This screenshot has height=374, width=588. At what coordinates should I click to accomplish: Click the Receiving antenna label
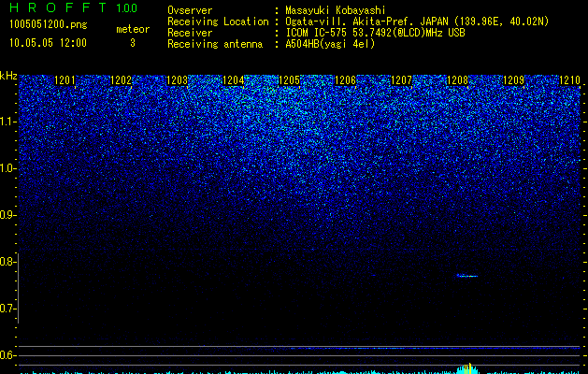tap(215, 44)
